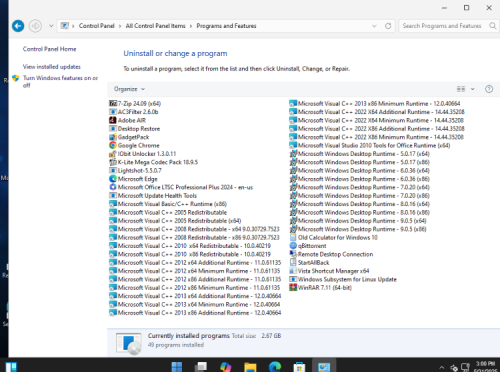This screenshot has width=500, height=372.
Task: Select the Microsoft Edge program icon
Action: 113,179
